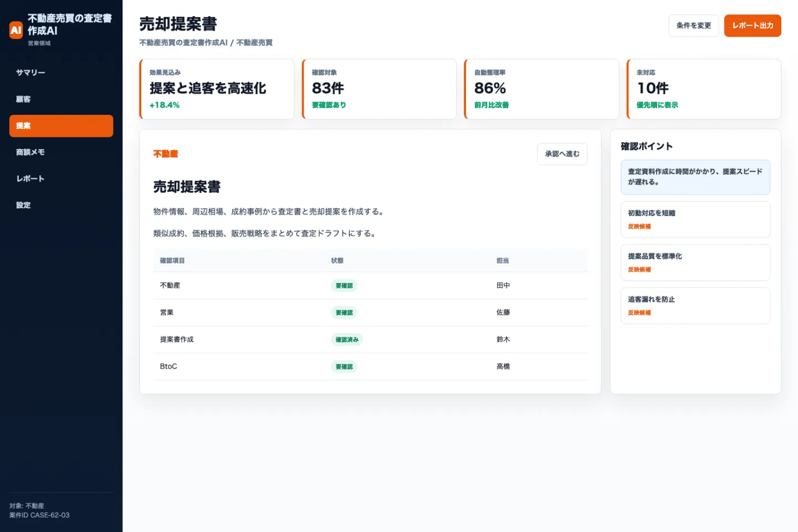Click the assignee 佐藤
Screen dimensions: 798x532
(x=503, y=313)
